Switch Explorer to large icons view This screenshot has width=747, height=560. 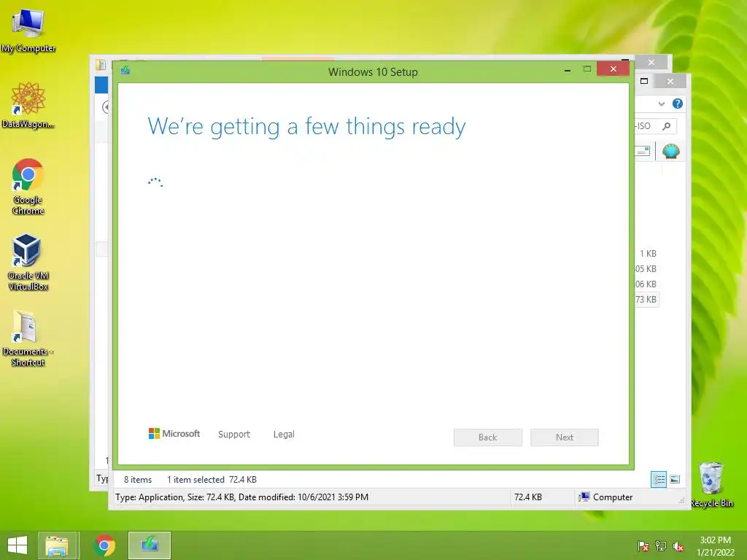675,479
